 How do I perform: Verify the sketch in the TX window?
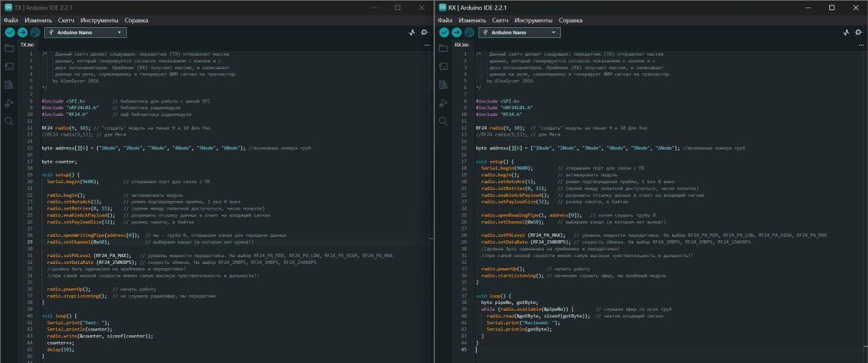pyautogui.click(x=9, y=32)
